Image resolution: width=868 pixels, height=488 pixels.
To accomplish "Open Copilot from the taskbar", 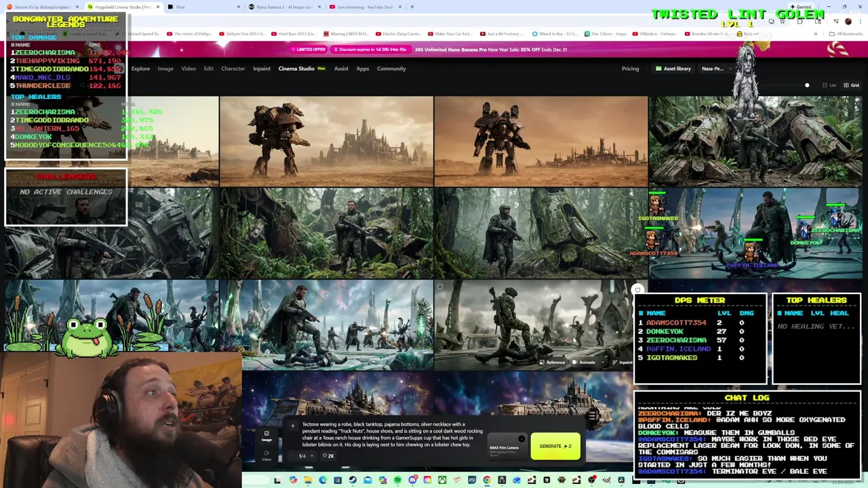I will 293,481.
